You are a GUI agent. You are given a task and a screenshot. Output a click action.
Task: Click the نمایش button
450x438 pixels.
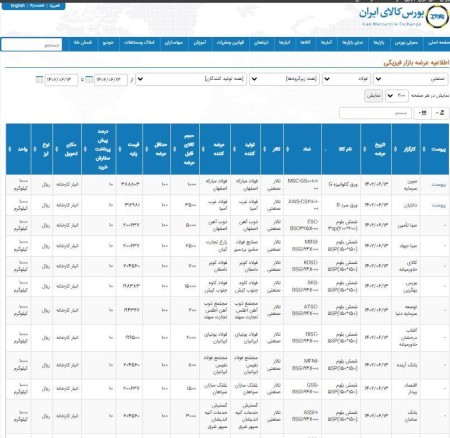pyautogui.click(x=373, y=96)
